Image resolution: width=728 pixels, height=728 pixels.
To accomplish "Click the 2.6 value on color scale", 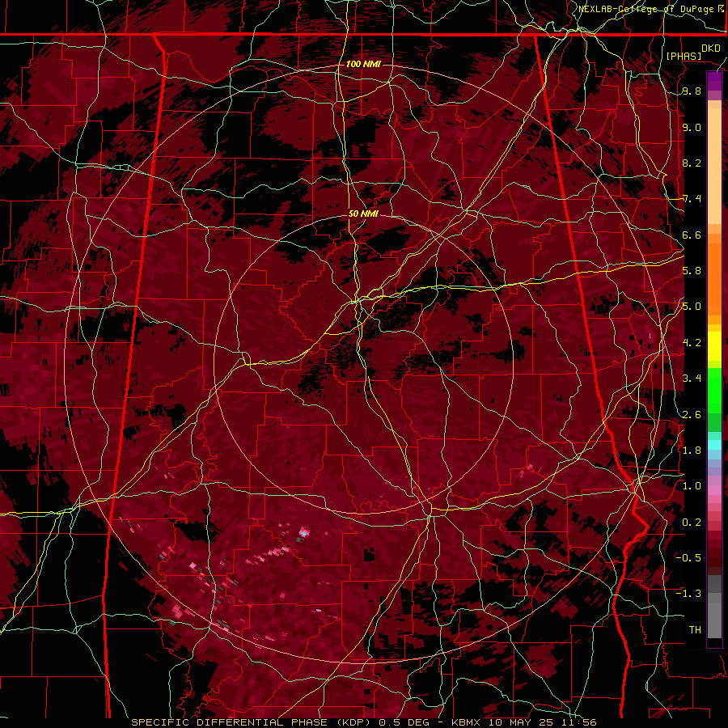I will coord(692,414).
